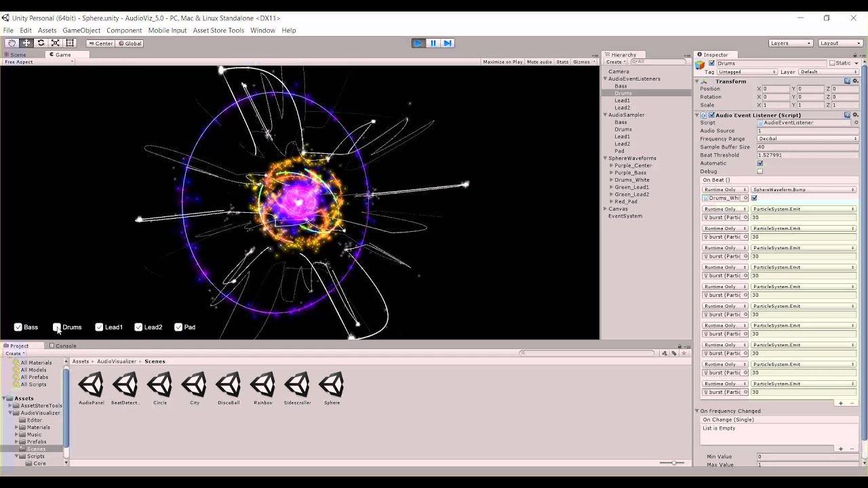868x488 pixels.
Task: Select the Sidescroller scene asset
Action: coord(297,388)
